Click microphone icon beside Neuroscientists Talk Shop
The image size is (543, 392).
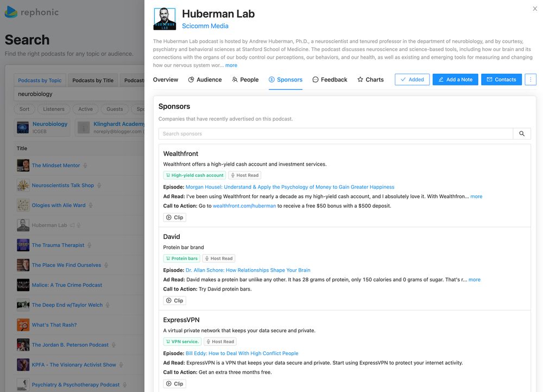coord(99,185)
